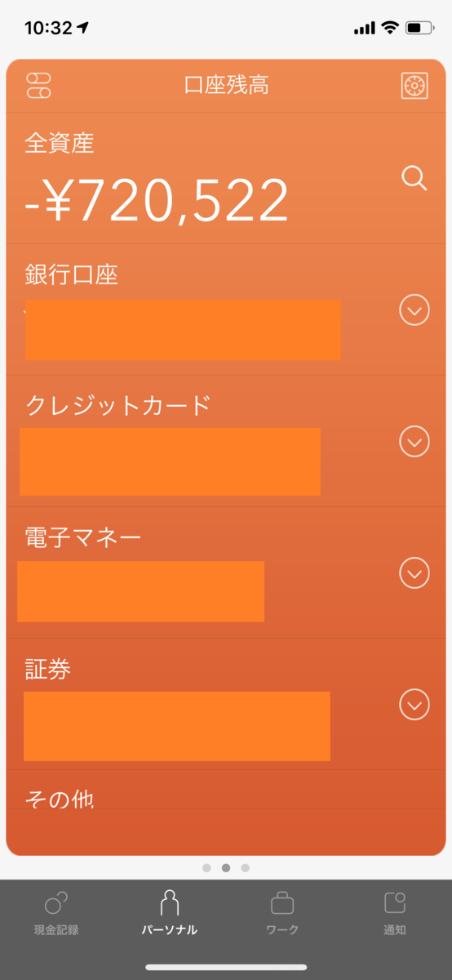Tap the 銀行口座 section label
The height and width of the screenshot is (980, 452).
tap(72, 274)
